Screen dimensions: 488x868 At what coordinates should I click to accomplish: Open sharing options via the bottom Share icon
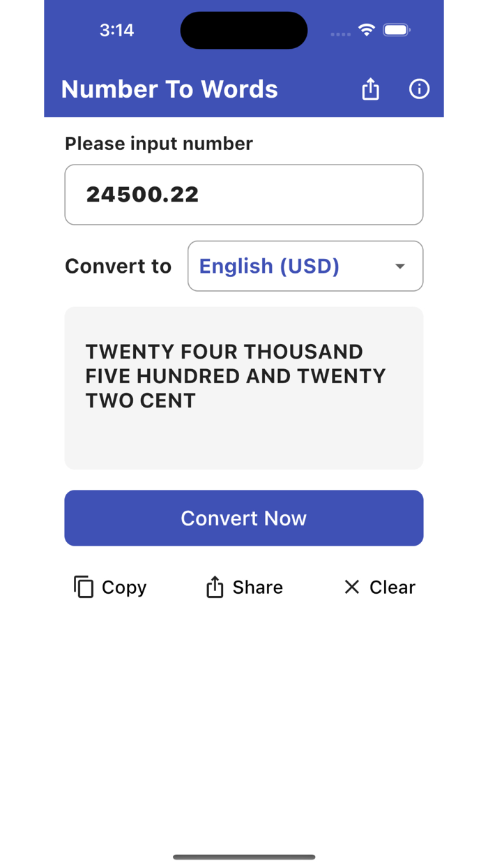click(215, 587)
